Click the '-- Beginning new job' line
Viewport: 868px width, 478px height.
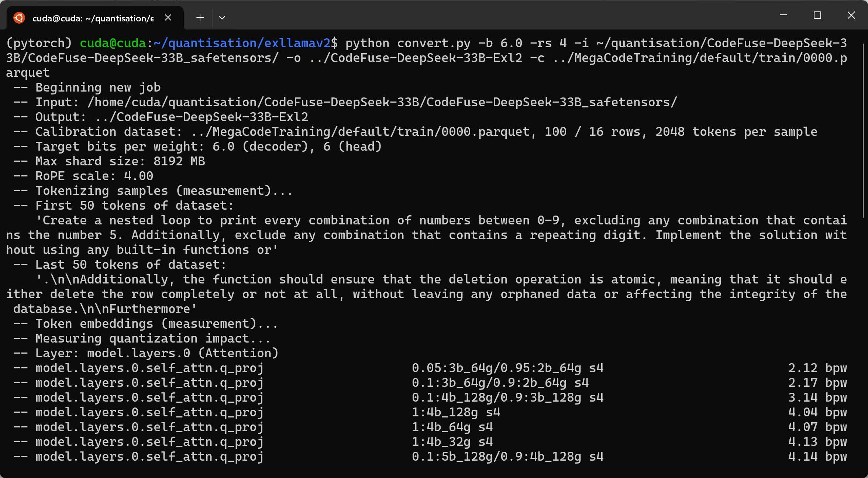[x=87, y=87]
